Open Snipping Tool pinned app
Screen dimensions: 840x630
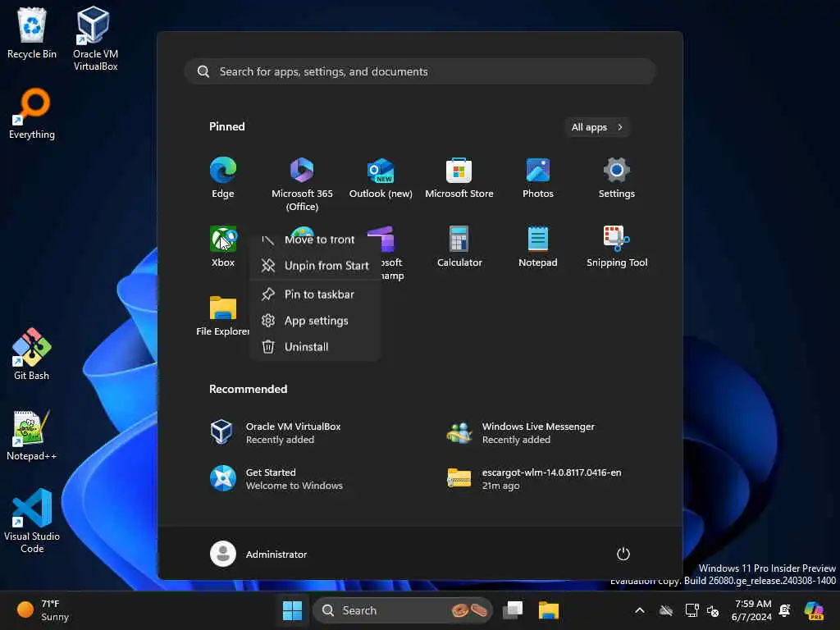pos(617,246)
